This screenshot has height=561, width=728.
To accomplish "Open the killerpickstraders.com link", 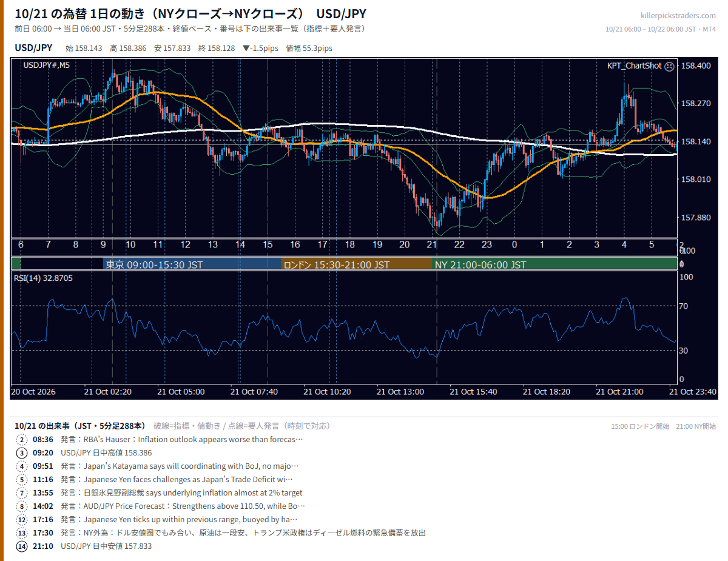I will 678,16.
